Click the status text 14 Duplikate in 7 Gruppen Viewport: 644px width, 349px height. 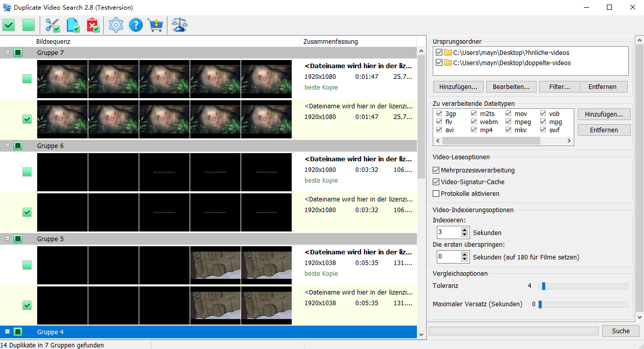(x=52, y=345)
